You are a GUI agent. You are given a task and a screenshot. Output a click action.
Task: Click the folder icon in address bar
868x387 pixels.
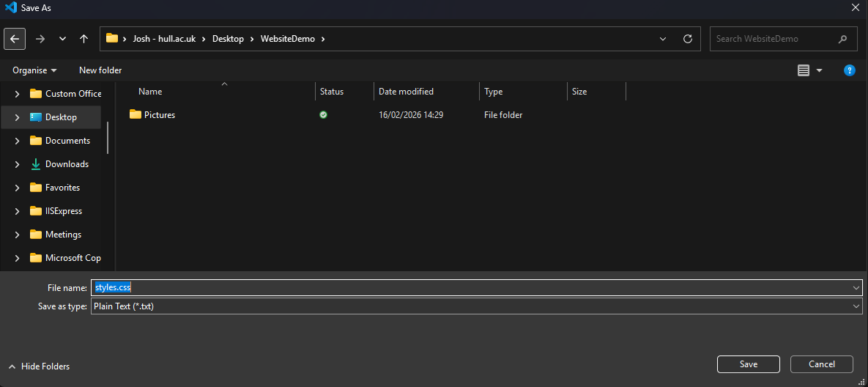[x=112, y=38]
